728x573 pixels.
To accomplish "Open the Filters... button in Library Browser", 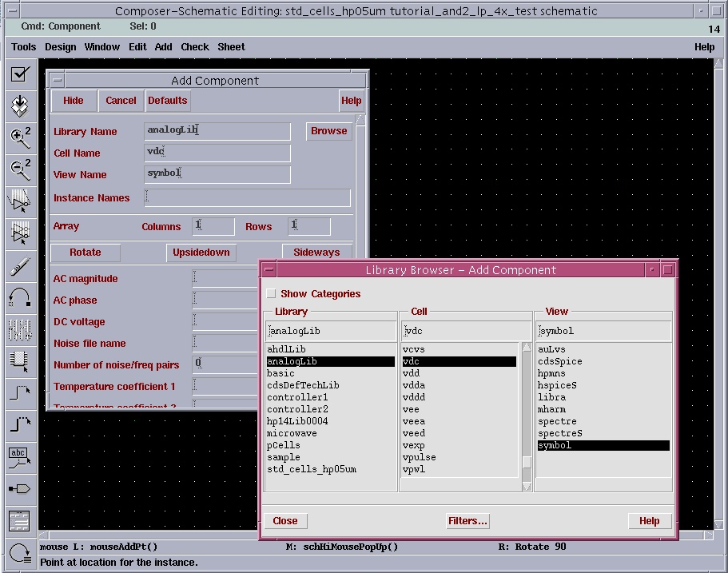I will pyautogui.click(x=467, y=521).
